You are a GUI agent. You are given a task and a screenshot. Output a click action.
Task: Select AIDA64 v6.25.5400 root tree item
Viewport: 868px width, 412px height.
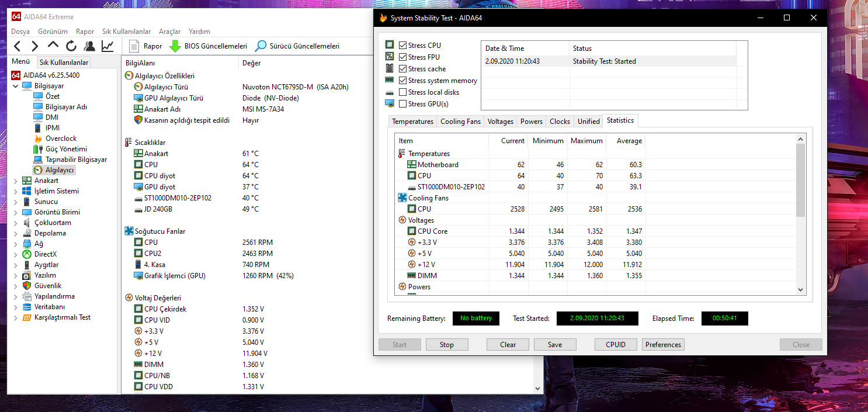tap(46, 75)
